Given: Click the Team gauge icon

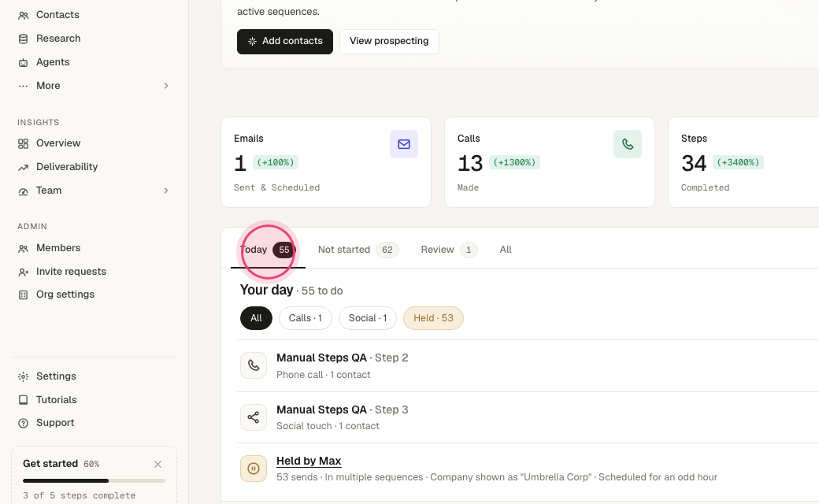Looking at the screenshot, I should point(23,191).
